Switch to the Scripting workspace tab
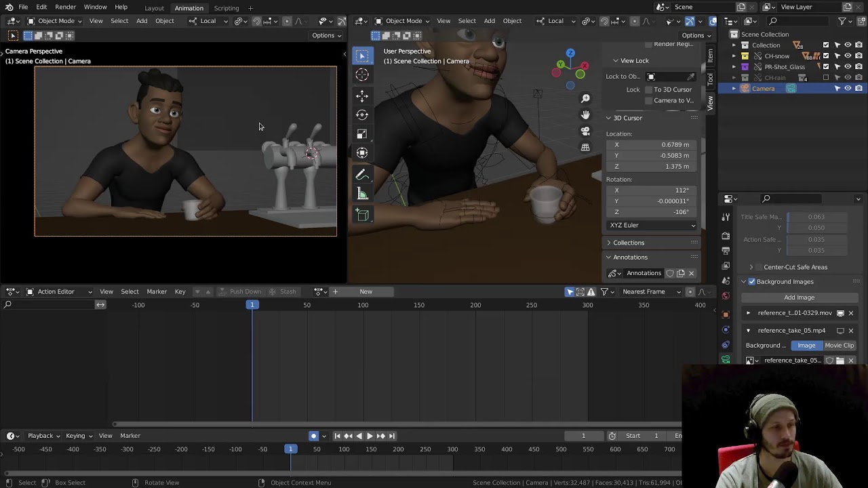This screenshot has height=488, width=868. coord(226,8)
